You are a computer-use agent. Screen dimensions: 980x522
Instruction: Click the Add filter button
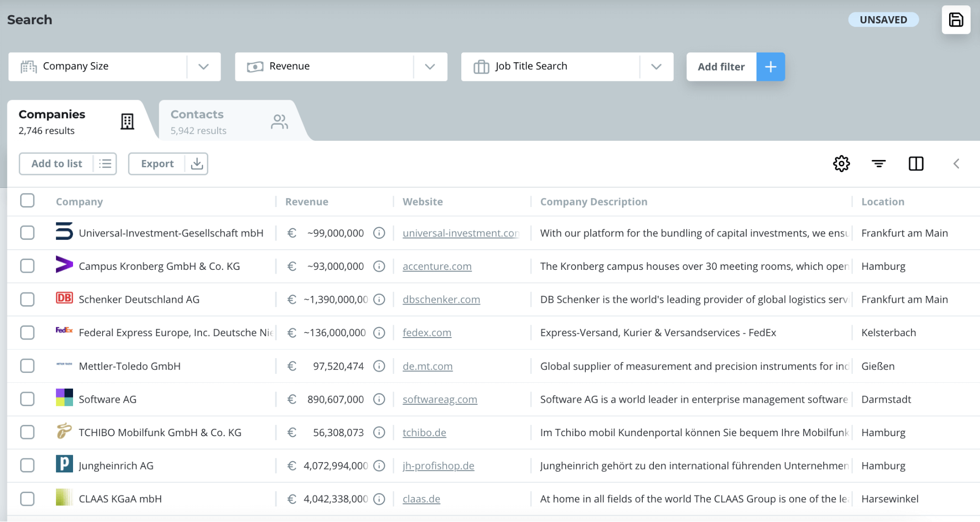point(721,67)
